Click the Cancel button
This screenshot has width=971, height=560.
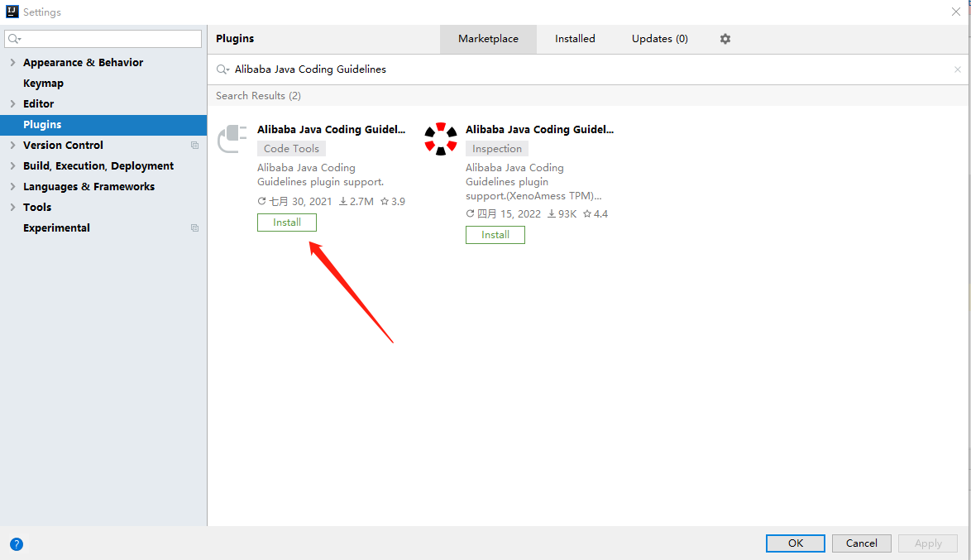[x=861, y=543]
